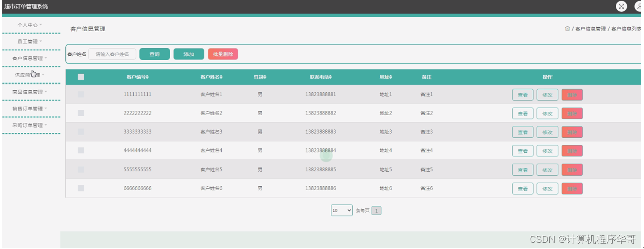Click red 删除 for 客户姓名6 row
The height and width of the screenshot is (249, 644).
click(x=572, y=189)
